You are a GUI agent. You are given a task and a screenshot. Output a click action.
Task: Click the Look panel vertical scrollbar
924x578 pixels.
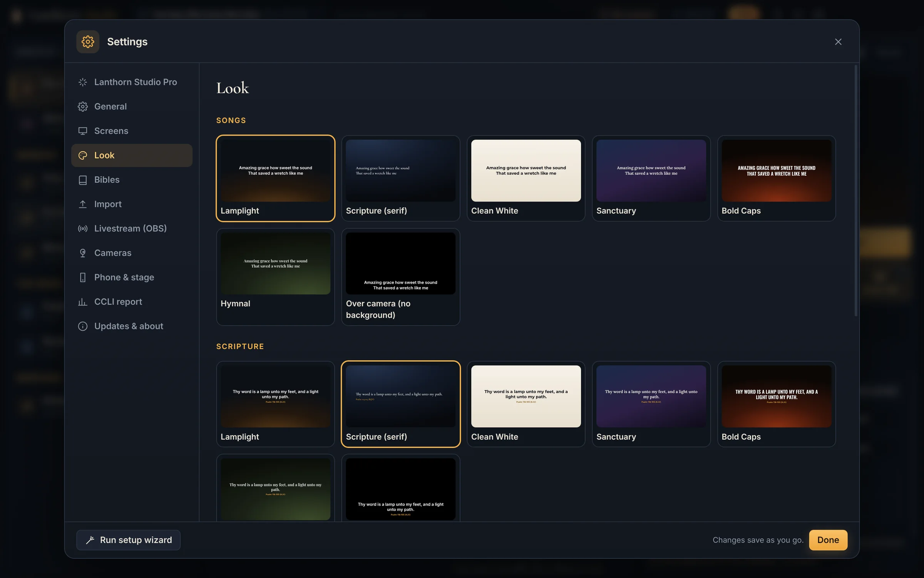click(x=856, y=191)
